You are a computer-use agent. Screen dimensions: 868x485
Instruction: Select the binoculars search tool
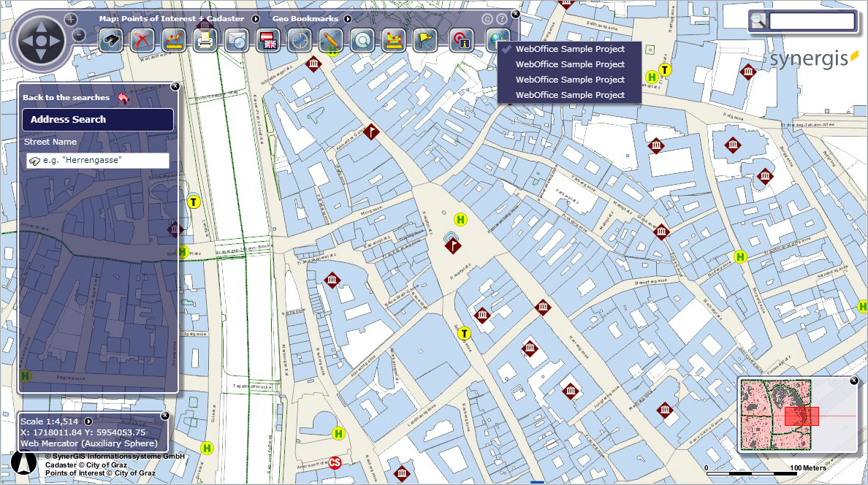click(111, 40)
